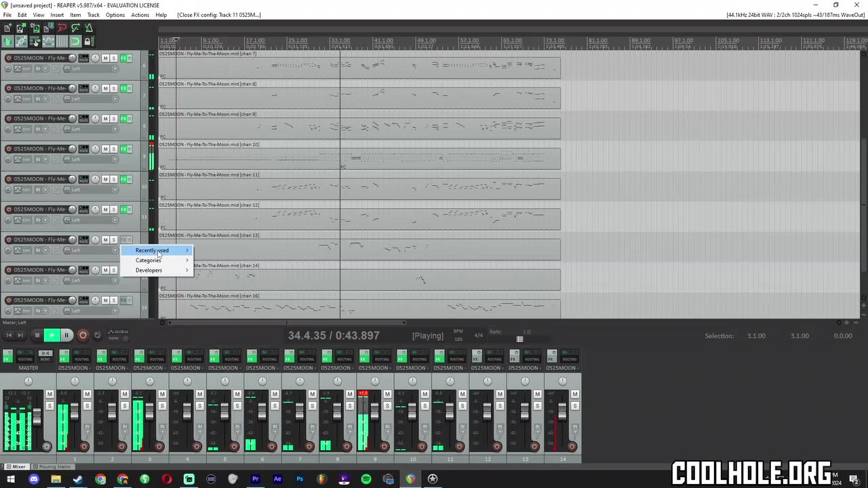Click the Redo toolbar icon
The height and width of the screenshot is (488, 868).
75,28
